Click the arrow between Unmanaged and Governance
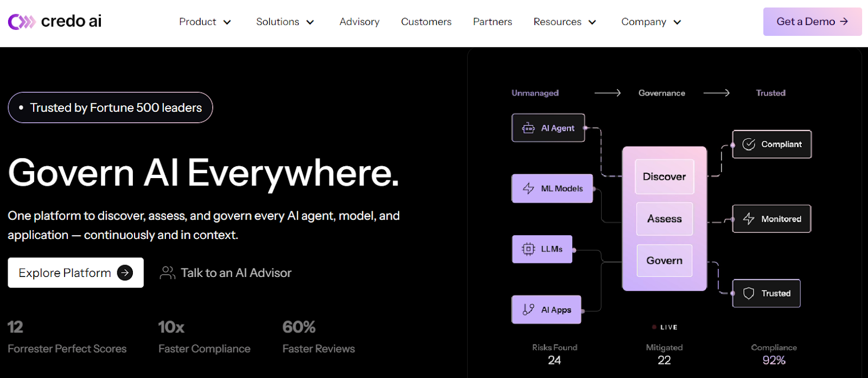The image size is (868, 378). [x=608, y=93]
